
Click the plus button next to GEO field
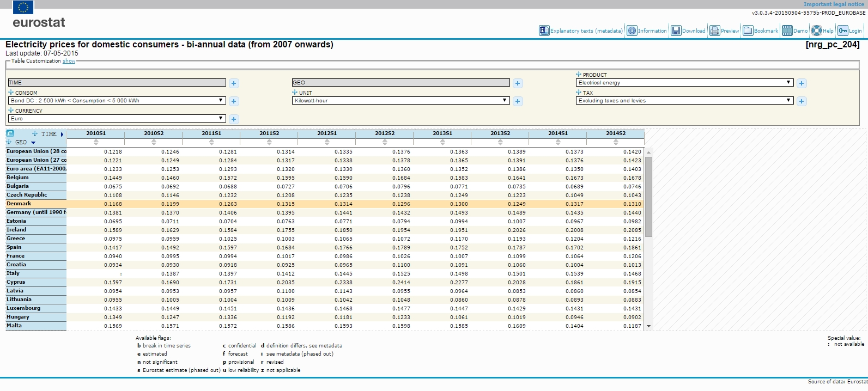(518, 83)
